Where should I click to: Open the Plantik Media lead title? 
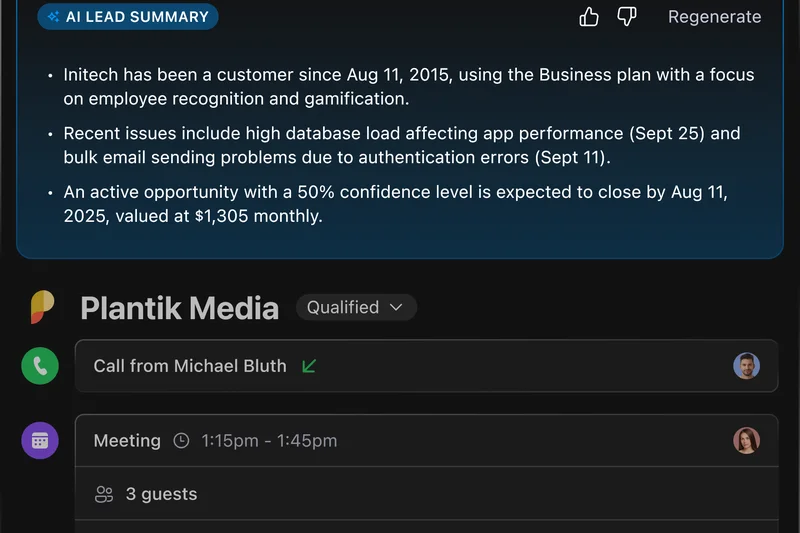point(179,308)
